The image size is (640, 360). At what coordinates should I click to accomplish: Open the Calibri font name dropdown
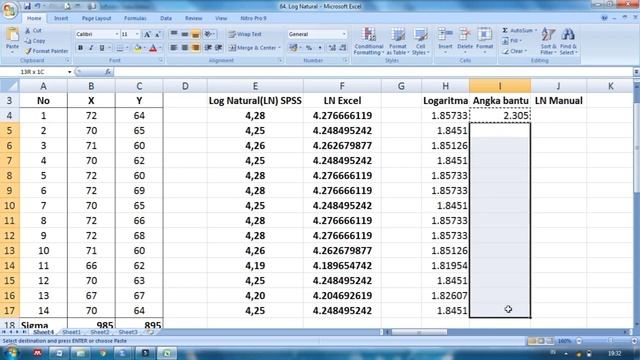[x=117, y=34]
